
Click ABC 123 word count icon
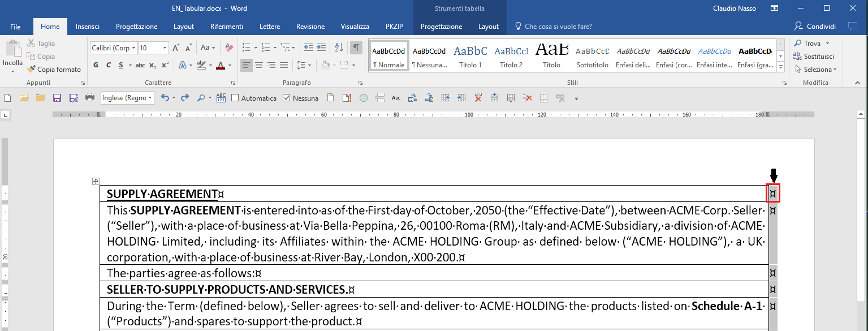[221, 98]
